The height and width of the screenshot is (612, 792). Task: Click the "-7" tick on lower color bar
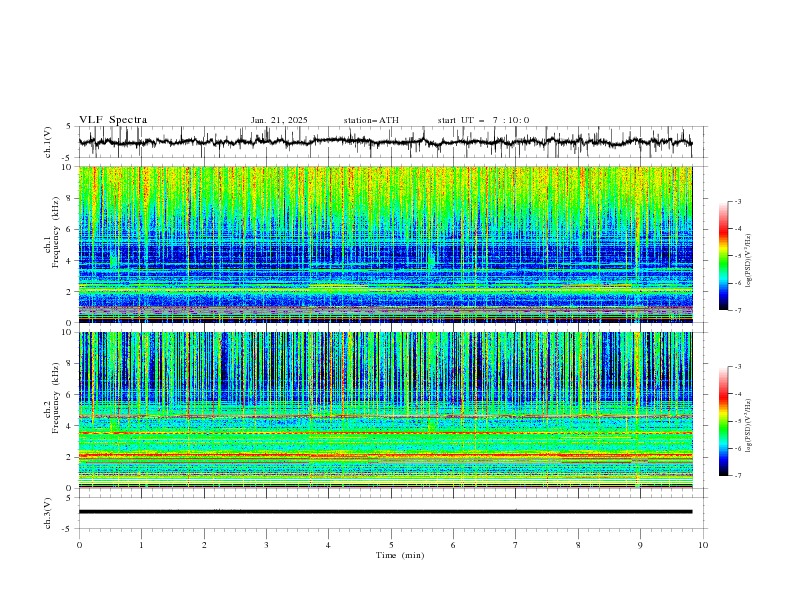click(738, 476)
